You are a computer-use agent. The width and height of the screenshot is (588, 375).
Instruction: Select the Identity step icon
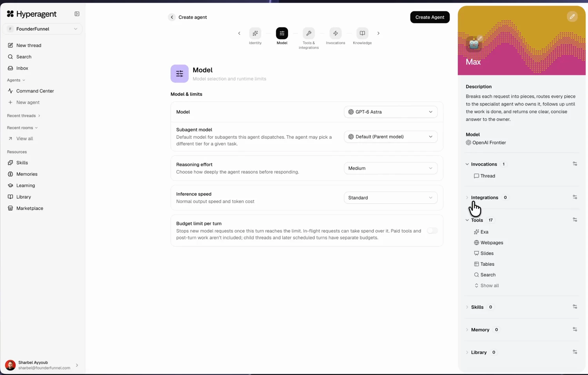[255, 33]
